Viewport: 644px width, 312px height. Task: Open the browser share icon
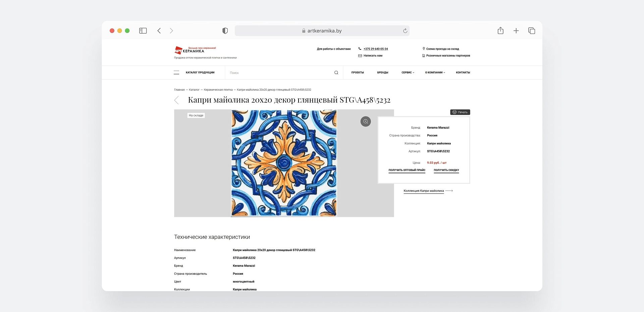pos(500,31)
